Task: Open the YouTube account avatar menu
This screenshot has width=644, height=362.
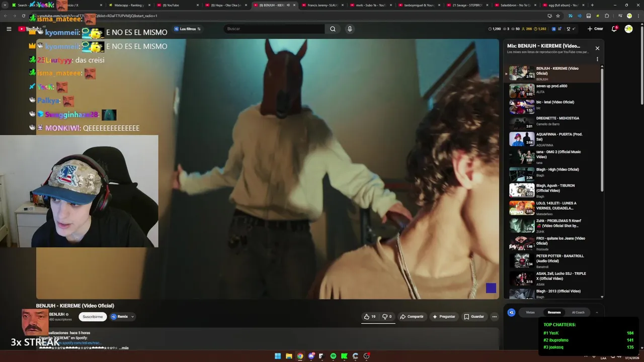Action: click(x=628, y=29)
